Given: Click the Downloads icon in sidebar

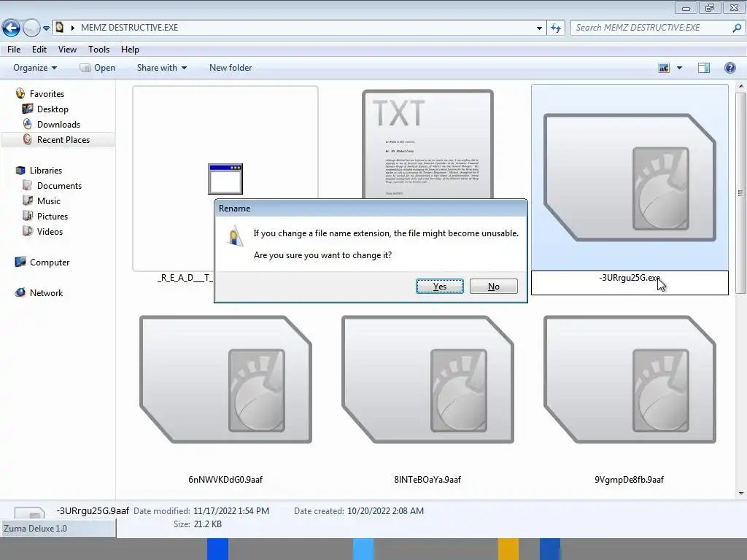Looking at the screenshot, I should tap(28, 124).
